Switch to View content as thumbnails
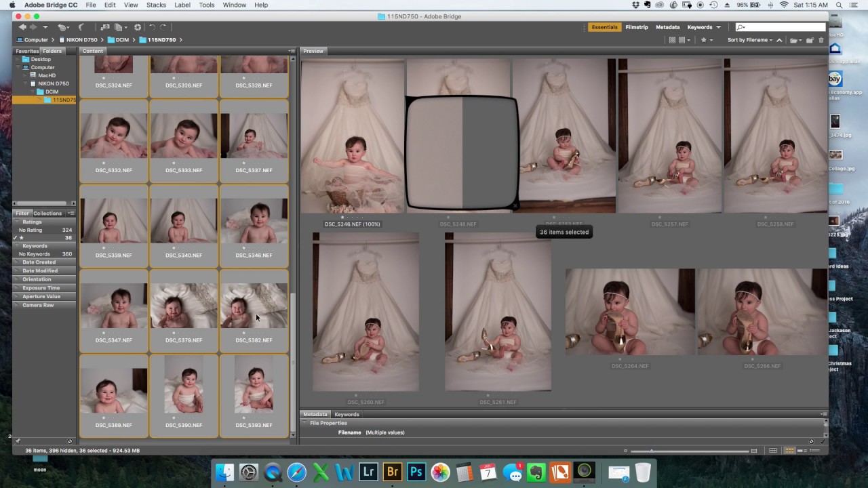The height and width of the screenshot is (488, 868). pos(789,451)
